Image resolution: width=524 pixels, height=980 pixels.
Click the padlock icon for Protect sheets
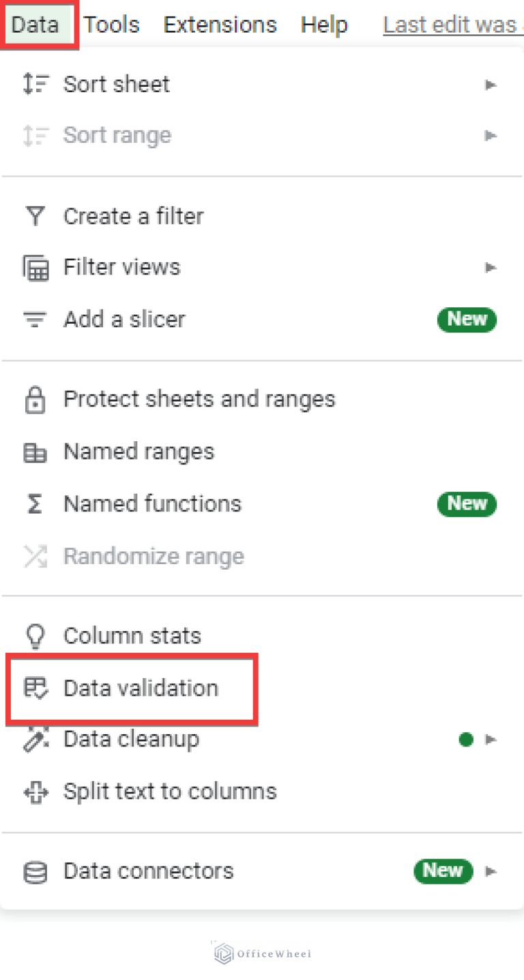35,400
